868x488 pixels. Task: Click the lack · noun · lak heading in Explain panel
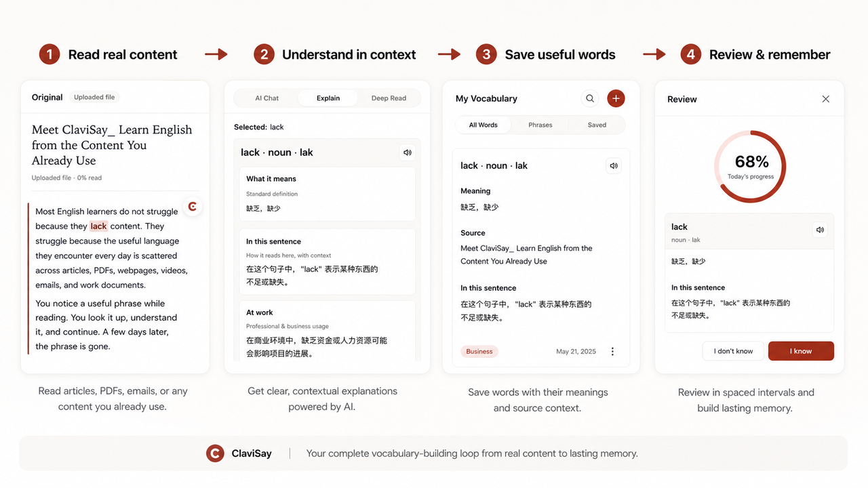click(277, 152)
